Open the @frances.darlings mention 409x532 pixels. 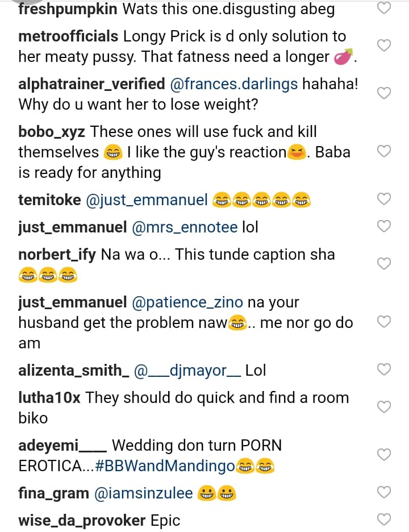click(234, 84)
